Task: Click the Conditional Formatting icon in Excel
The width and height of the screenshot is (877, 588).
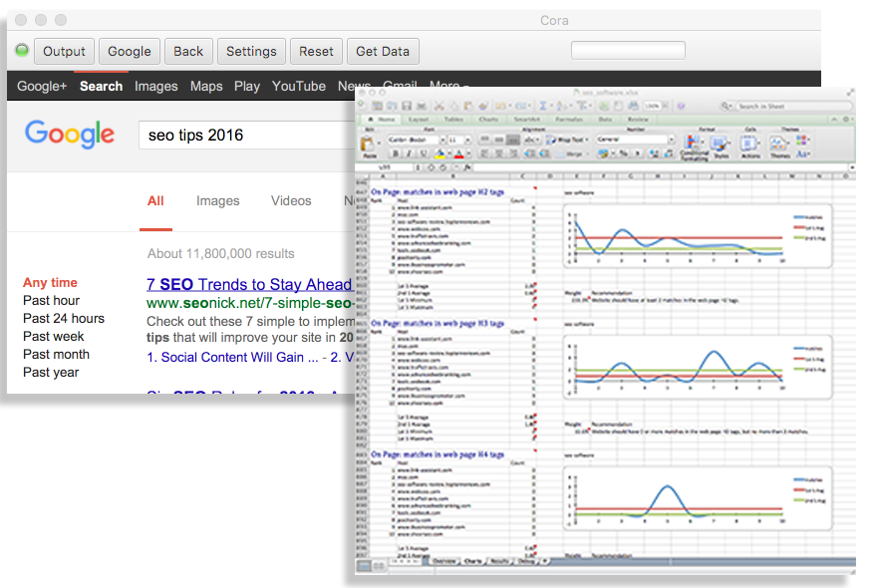Action: coord(692,144)
